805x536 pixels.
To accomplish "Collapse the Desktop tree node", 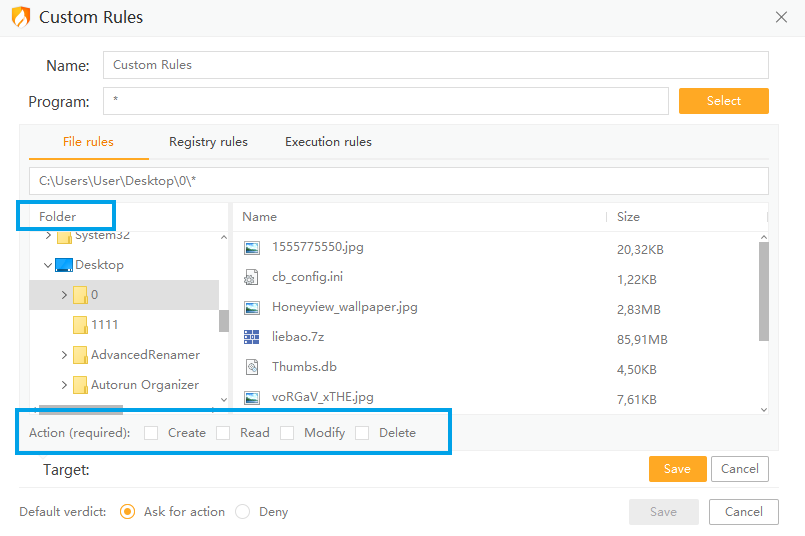I will click(48, 265).
